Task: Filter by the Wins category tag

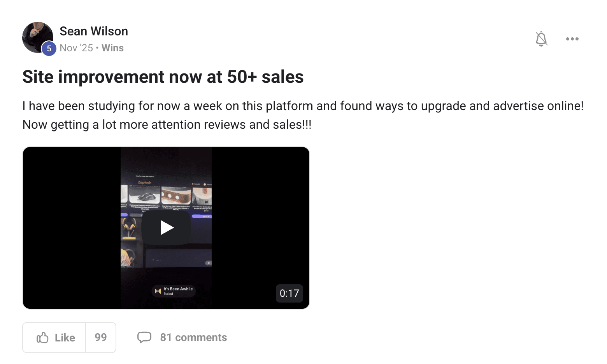Action: click(x=112, y=48)
